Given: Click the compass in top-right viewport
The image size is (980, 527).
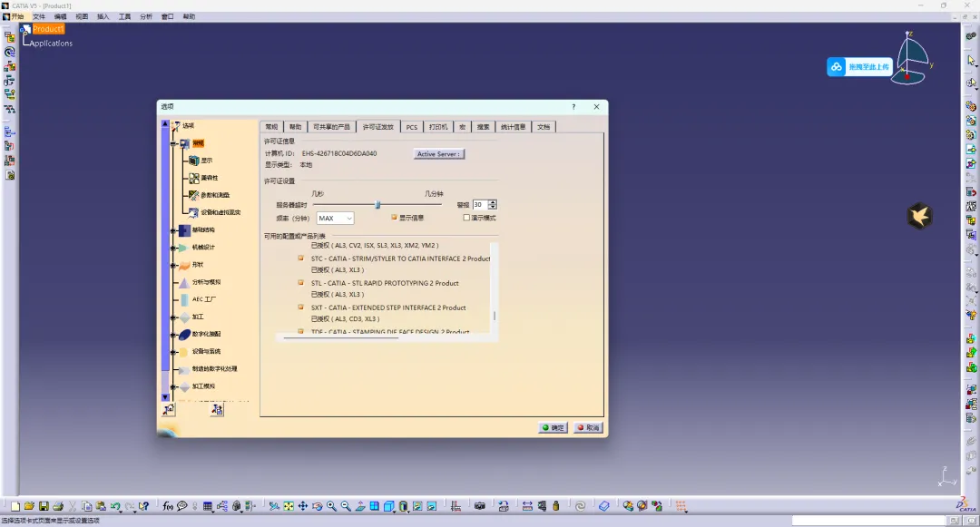Looking at the screenshot, I should pos(912,57).
